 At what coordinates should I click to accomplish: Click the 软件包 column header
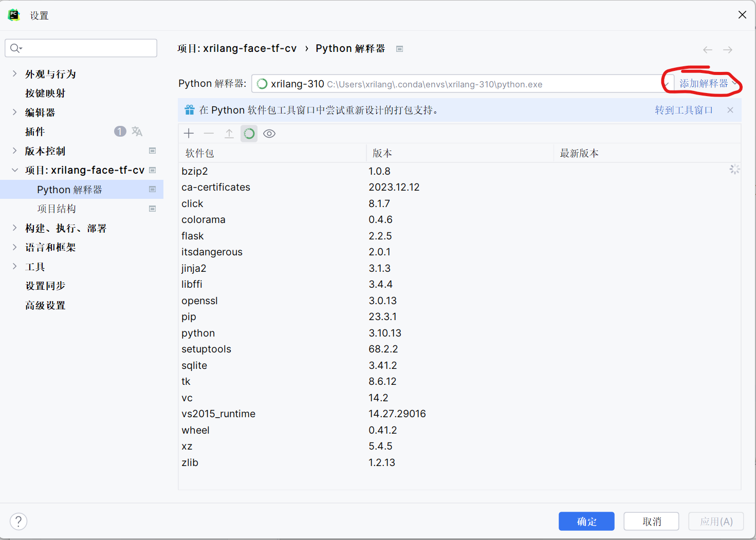[x=272, y=153]
